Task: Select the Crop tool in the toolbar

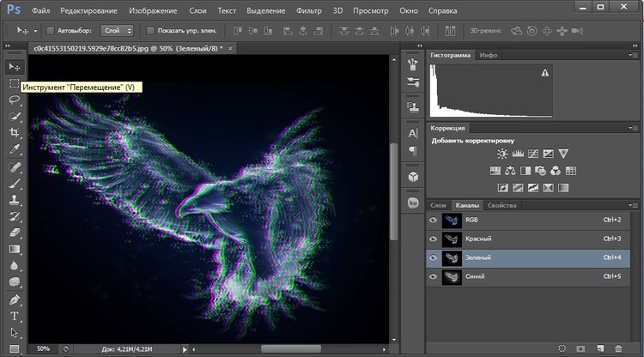Action: tap(15, 132)
